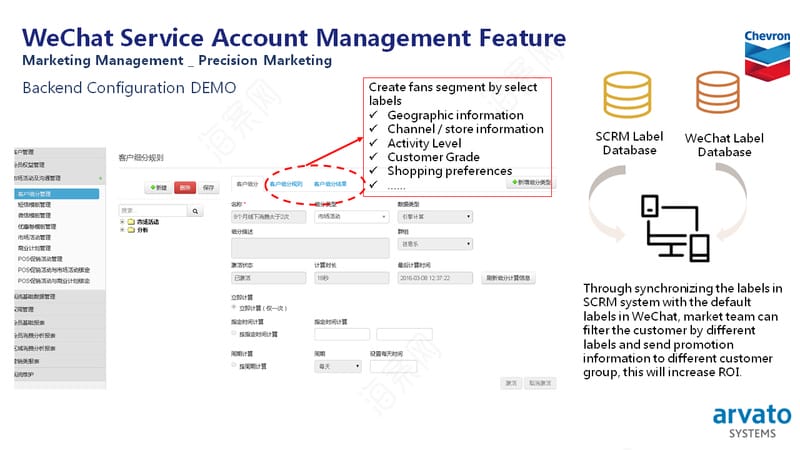Click the red 删除 button
The height and width of the screenshot is (450, 800).
pos(185,188)
